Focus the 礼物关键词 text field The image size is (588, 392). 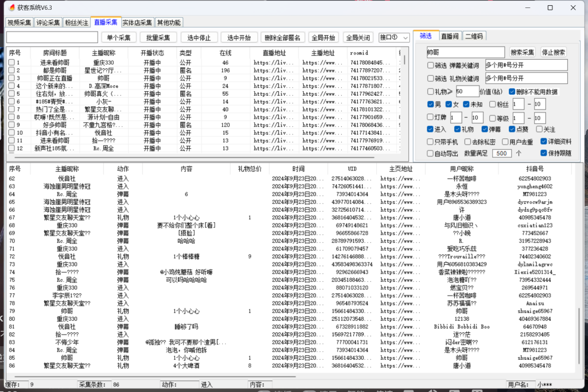click(526, 78)
